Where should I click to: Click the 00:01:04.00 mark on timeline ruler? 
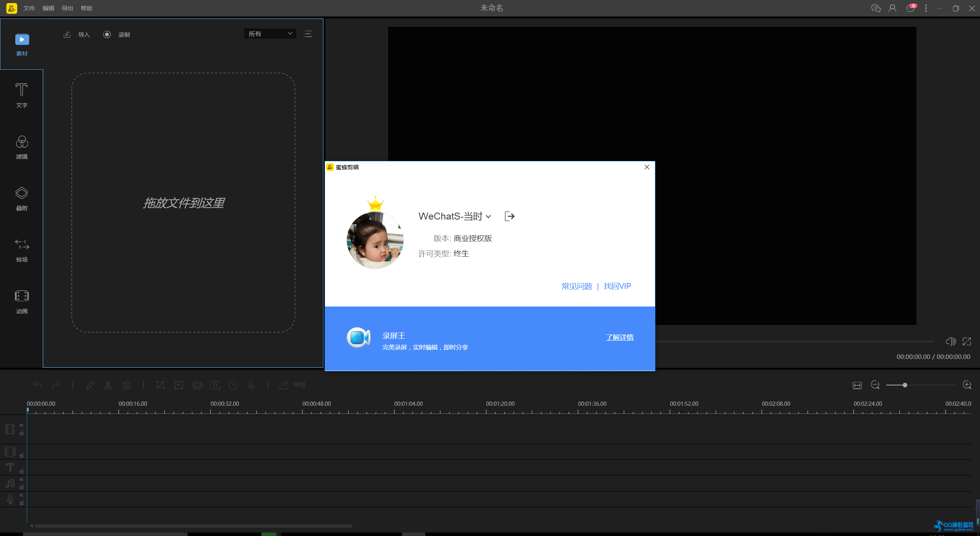point(408,404)
